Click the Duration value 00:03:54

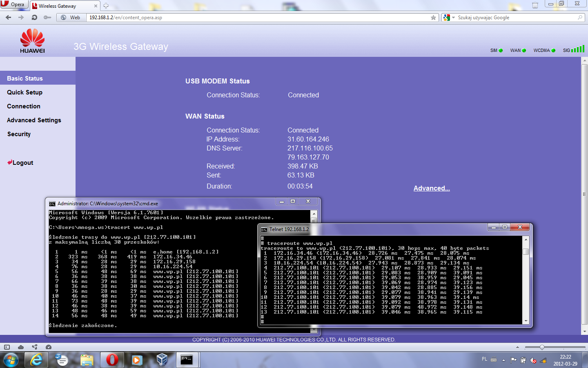(300, 186)
